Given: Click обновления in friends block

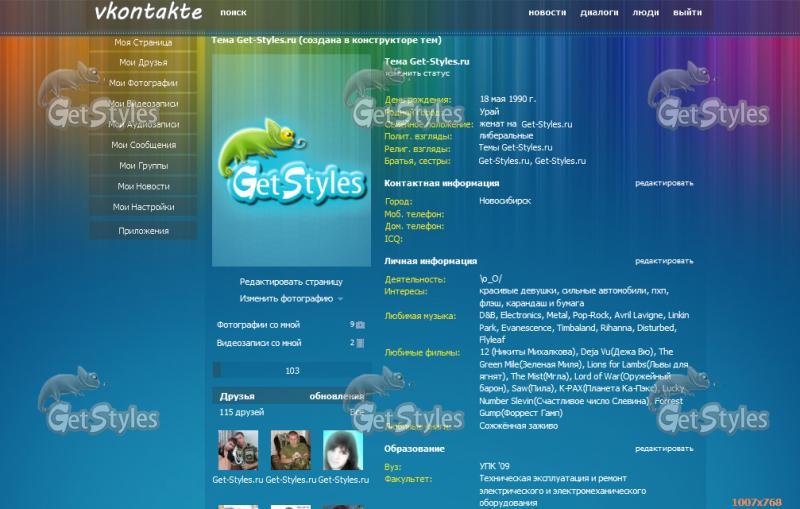Looking at the screenshot, I should 337,396.
